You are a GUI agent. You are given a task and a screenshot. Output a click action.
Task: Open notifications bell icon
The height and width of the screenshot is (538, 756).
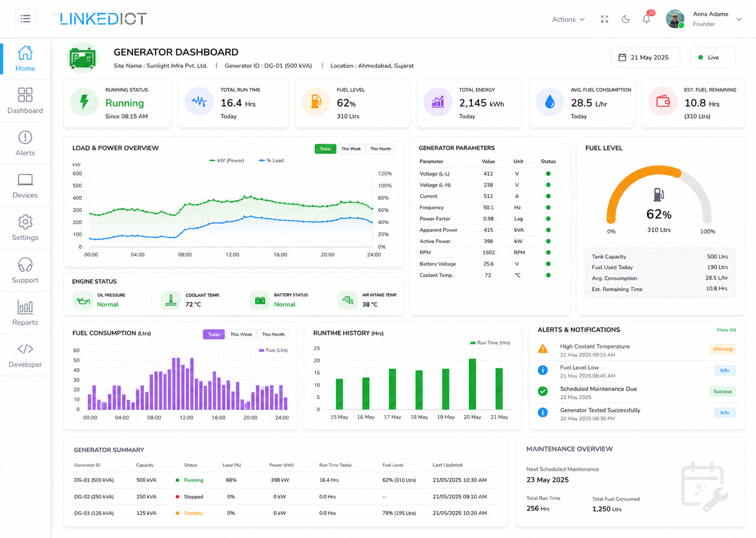point(646,19)
